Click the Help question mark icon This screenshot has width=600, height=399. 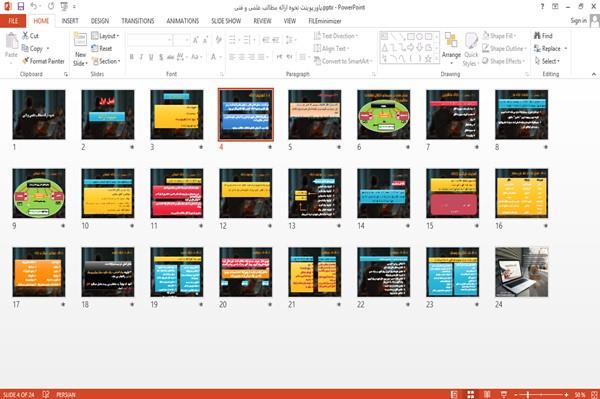pos(542,7)
